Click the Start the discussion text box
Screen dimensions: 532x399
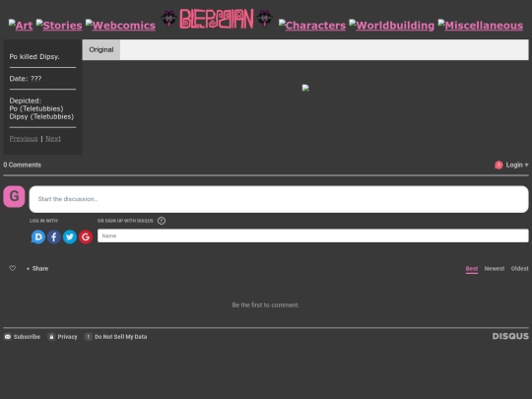tap(279, 199)
